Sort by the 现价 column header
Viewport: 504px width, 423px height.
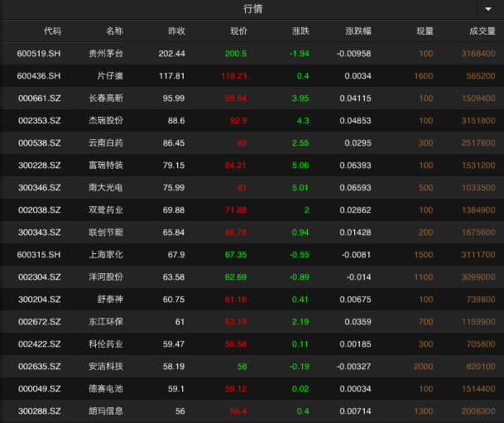(x=239, y=31)
